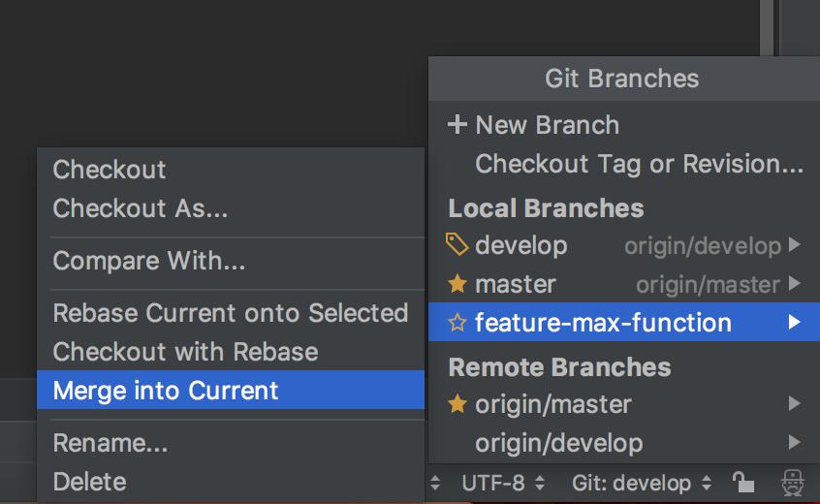The height and width of the screenshot is (504, 820).
Task: Mark feature-max-function as favorite via the star outline
Action: point(457,323)
